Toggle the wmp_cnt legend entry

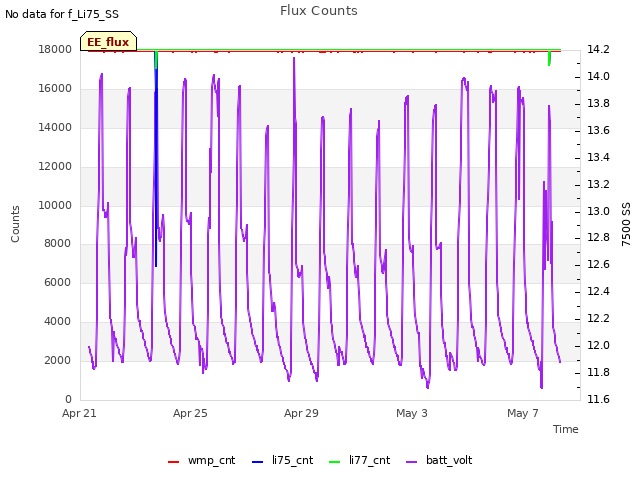(x=202, y=460)
